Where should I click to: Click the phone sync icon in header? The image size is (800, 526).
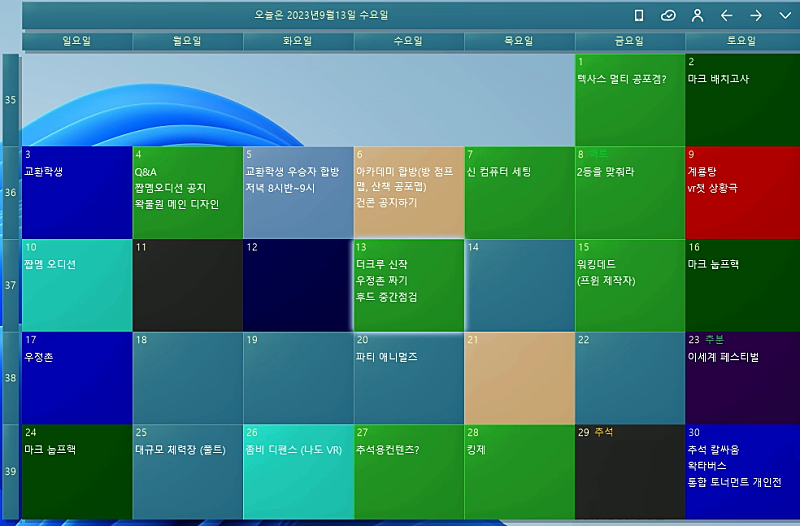639,16
